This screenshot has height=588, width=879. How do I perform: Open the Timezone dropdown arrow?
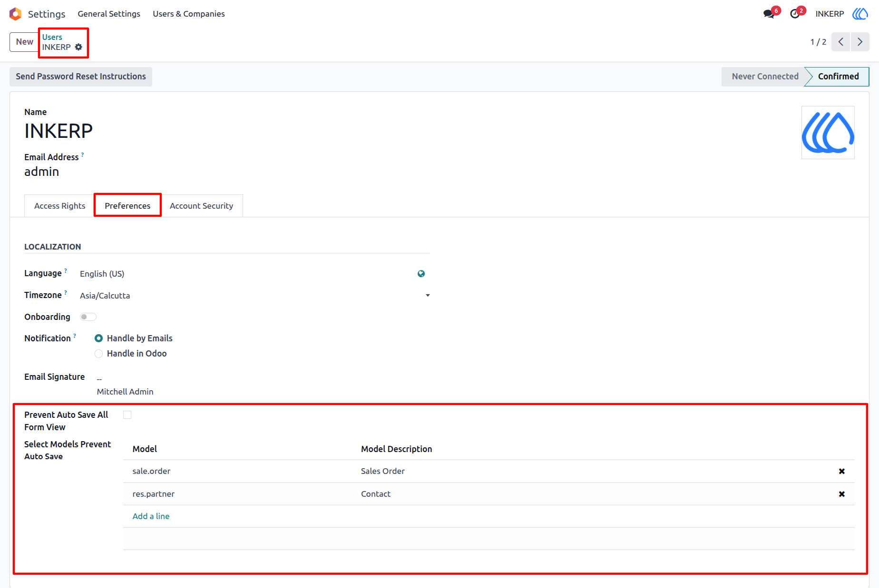[x=428, y=296]
